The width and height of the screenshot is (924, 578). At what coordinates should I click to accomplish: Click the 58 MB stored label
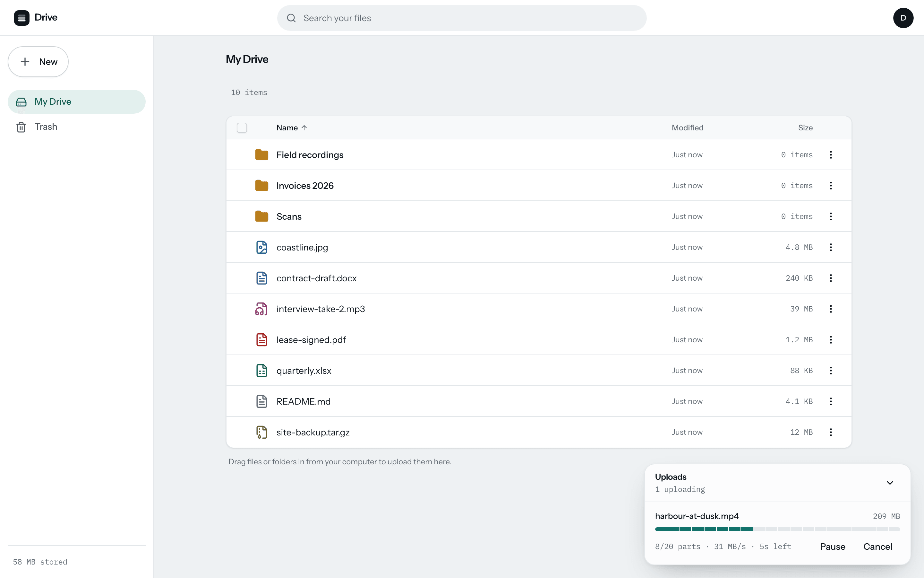(x=40, y=562)
